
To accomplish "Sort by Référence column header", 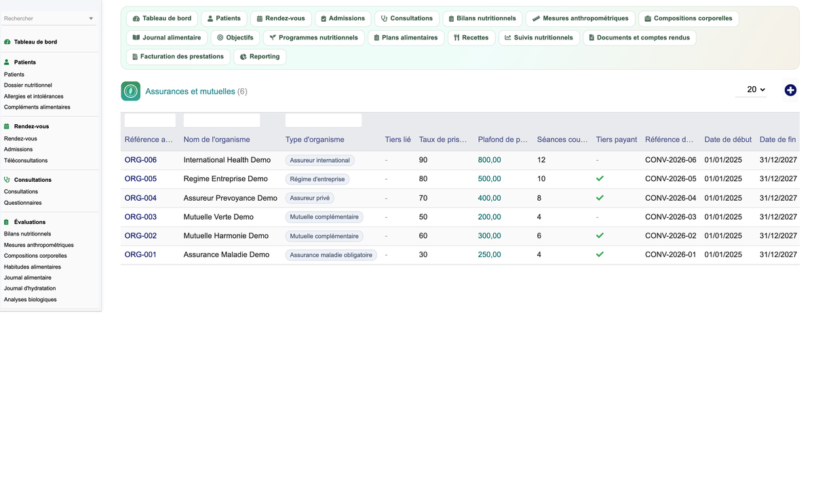I will pyautogui.click(x=149, y=140).
